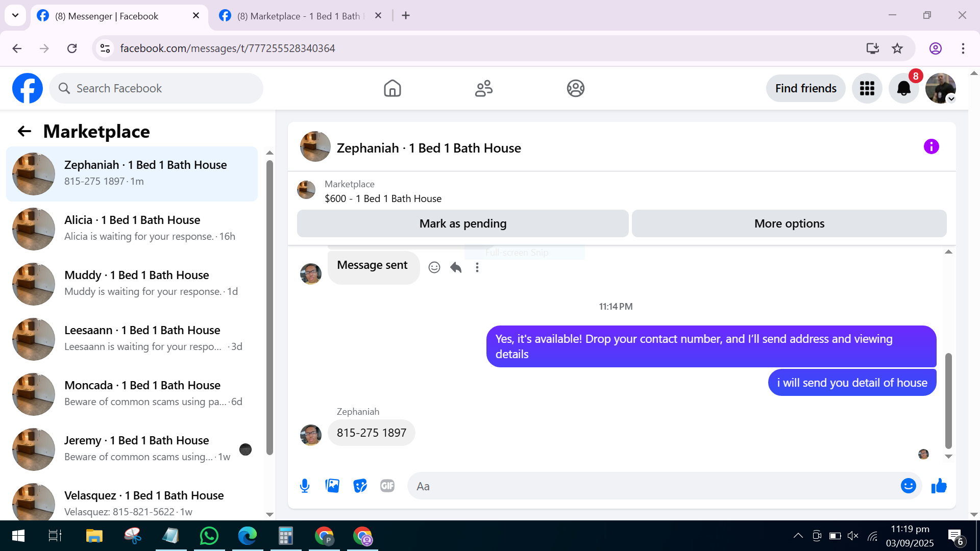The image size is (980, 551).
Task: Open the Facebook menu grid icon
Action: (867, 88)
